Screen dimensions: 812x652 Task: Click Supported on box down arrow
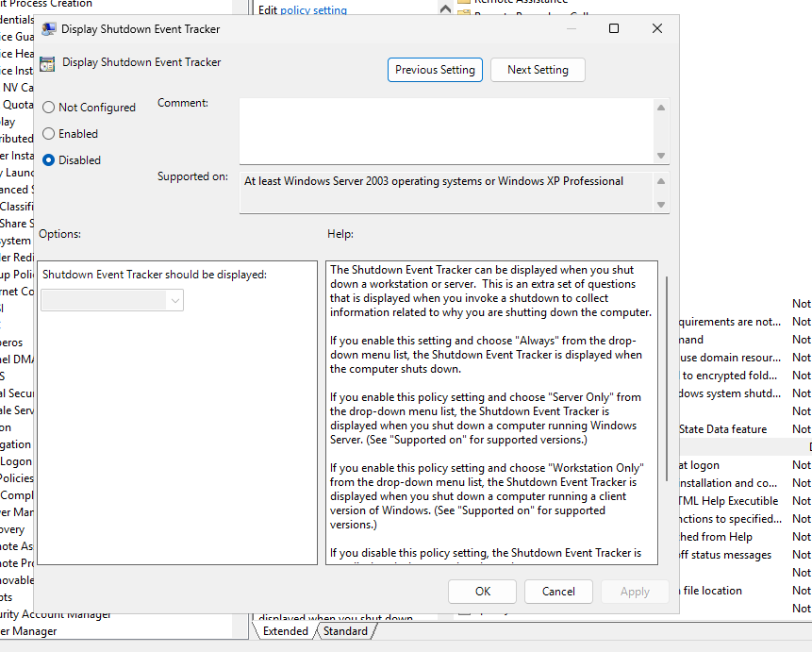[x=661, y=205]
